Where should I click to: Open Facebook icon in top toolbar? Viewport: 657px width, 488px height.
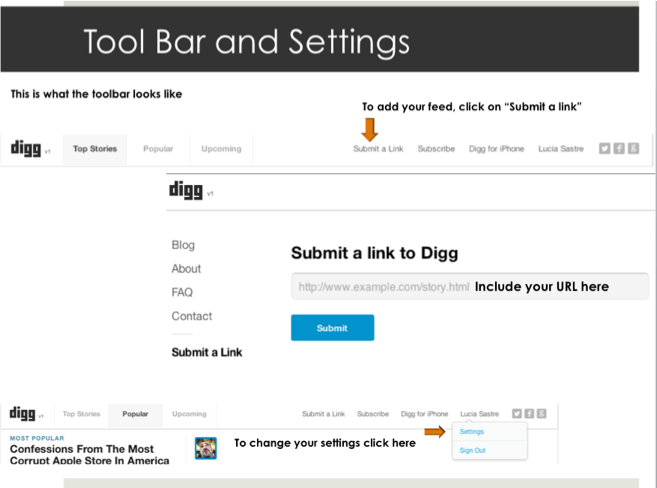(619, 148)
